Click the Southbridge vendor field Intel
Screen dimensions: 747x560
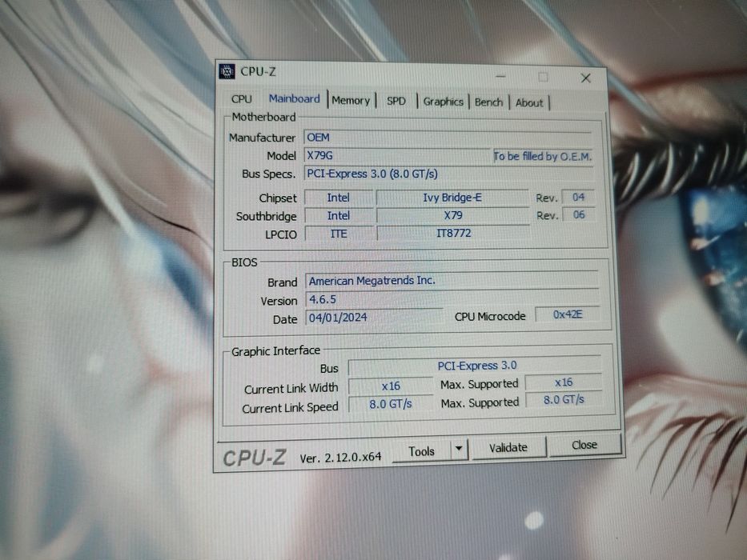[x=338, y=216]
